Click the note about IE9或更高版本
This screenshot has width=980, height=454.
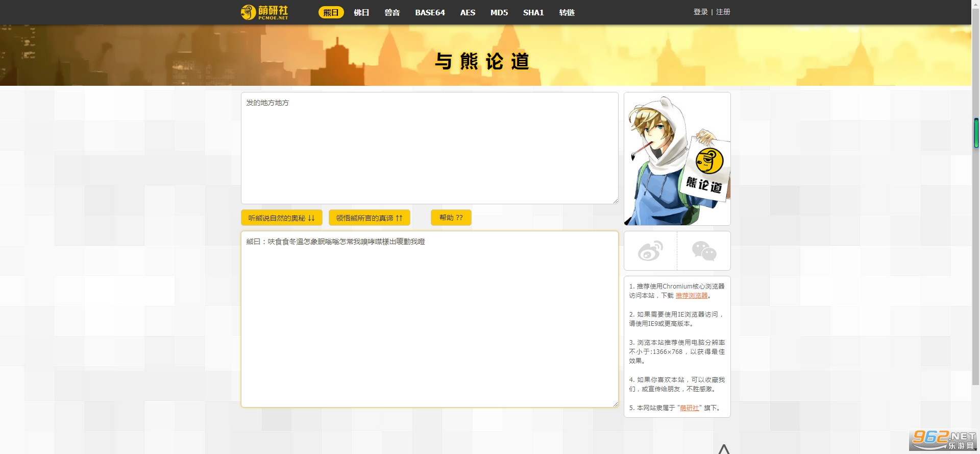pyautogui.click(x=677, y=319)
